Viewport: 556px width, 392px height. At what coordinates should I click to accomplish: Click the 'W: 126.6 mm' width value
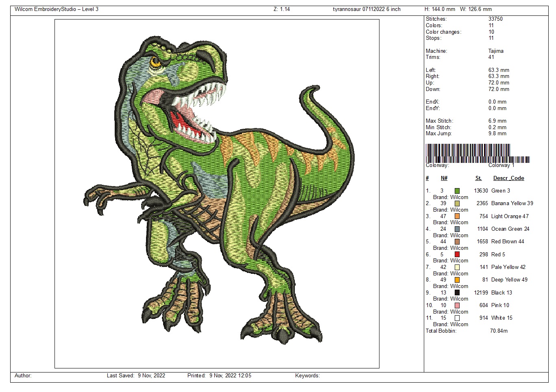[x=476, y=9]
